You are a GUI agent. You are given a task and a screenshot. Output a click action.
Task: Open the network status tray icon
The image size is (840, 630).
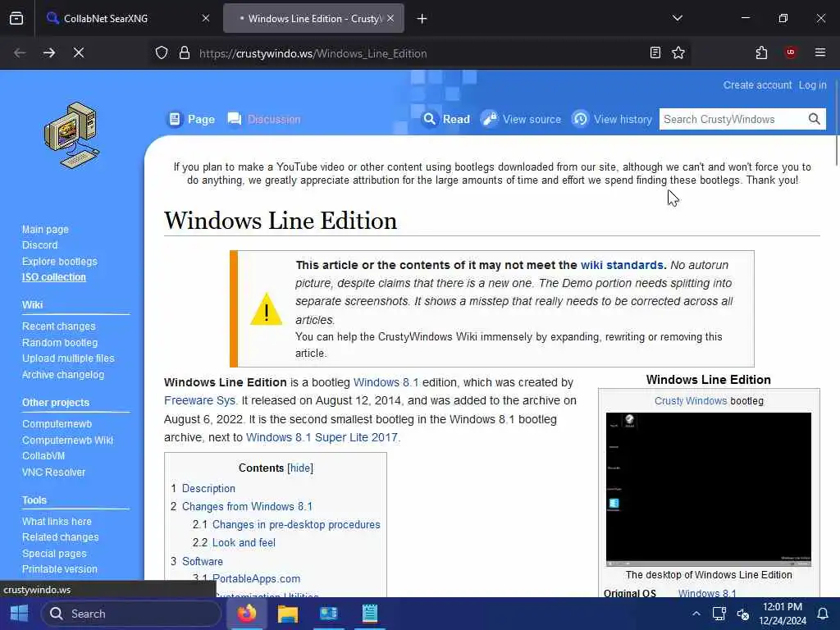tap(719, 614)
